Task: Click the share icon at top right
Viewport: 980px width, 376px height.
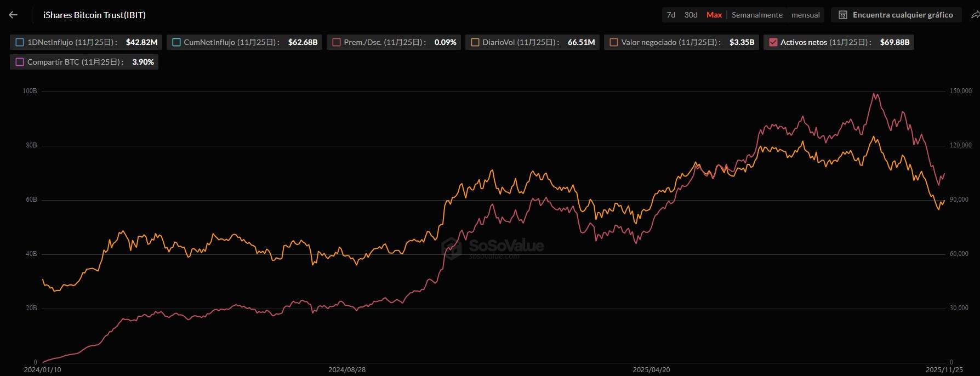Action: coord(975,15)
